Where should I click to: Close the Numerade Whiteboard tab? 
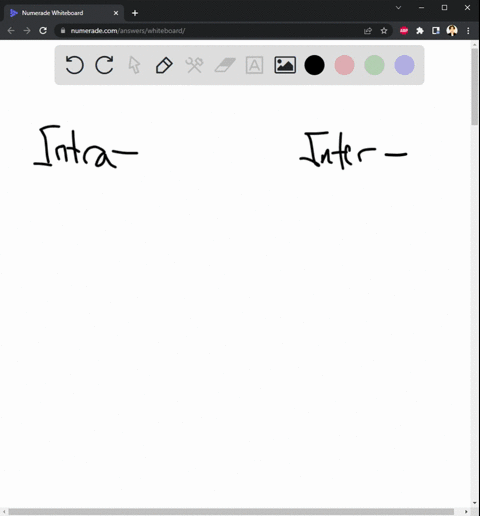[x=116, y=13]
